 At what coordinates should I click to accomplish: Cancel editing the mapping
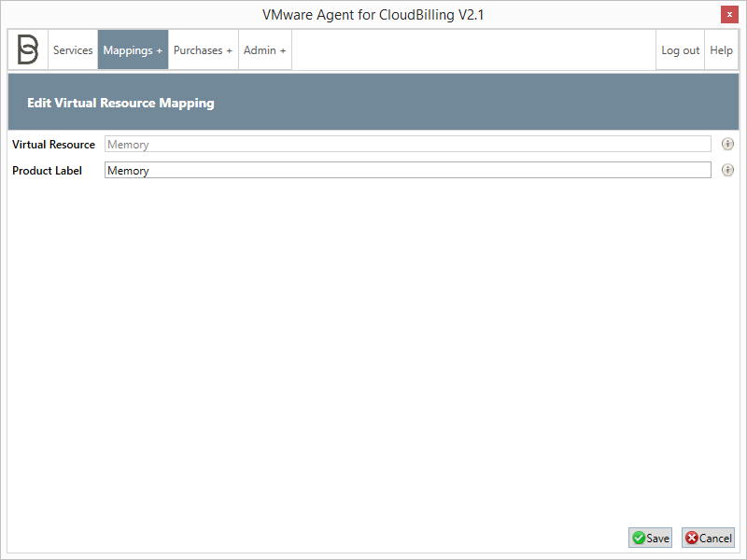pos(708,538)
